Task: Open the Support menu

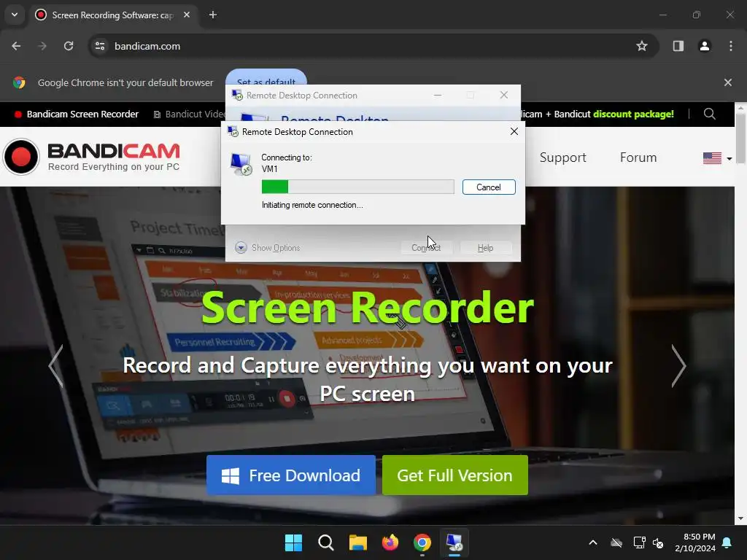Action: pos(562,157)
